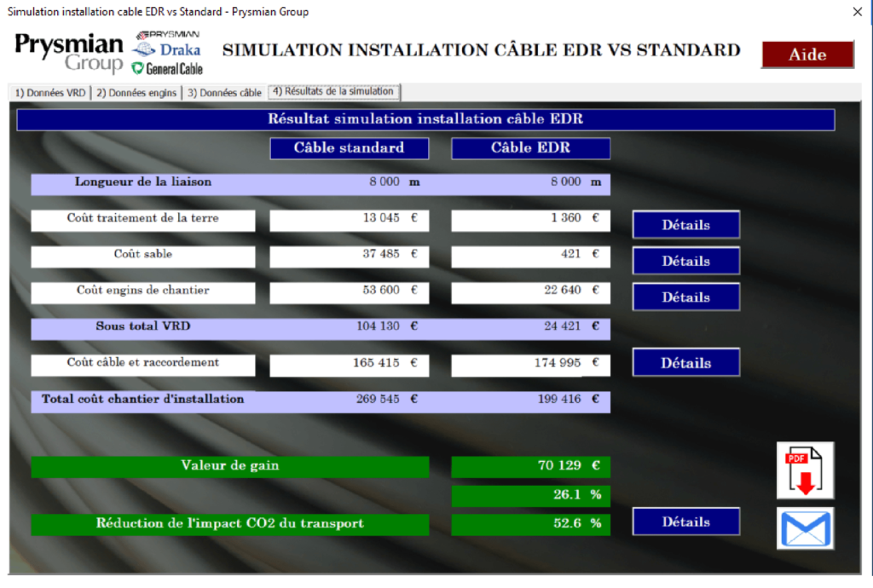Click the Prysmian Group logo

tap(69, 53)
